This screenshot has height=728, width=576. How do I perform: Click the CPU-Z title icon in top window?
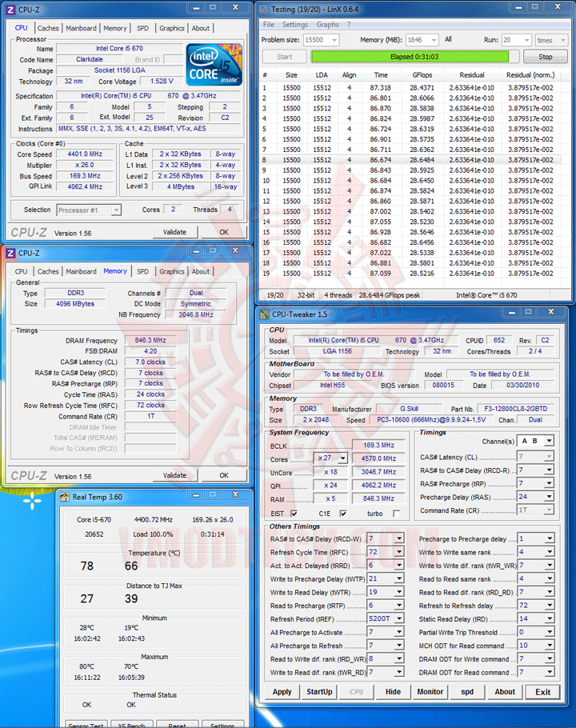pos(10,10)
